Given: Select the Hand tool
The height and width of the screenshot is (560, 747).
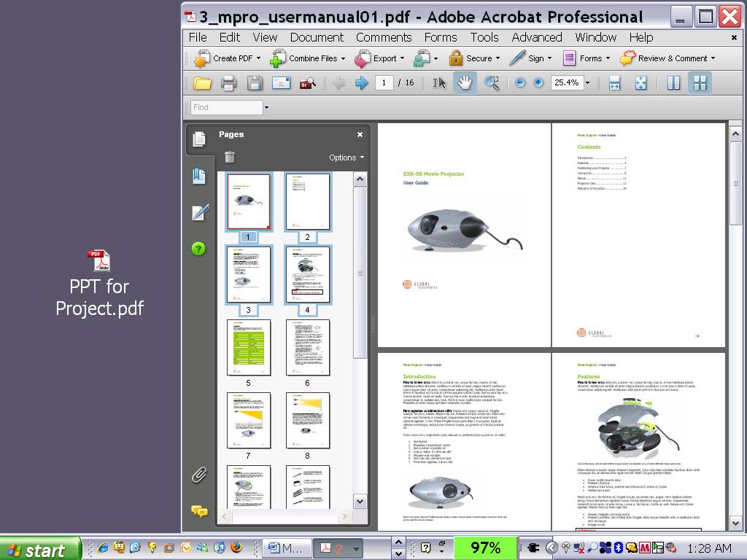Looking at the screenshot, I should [x=465, y=83].
